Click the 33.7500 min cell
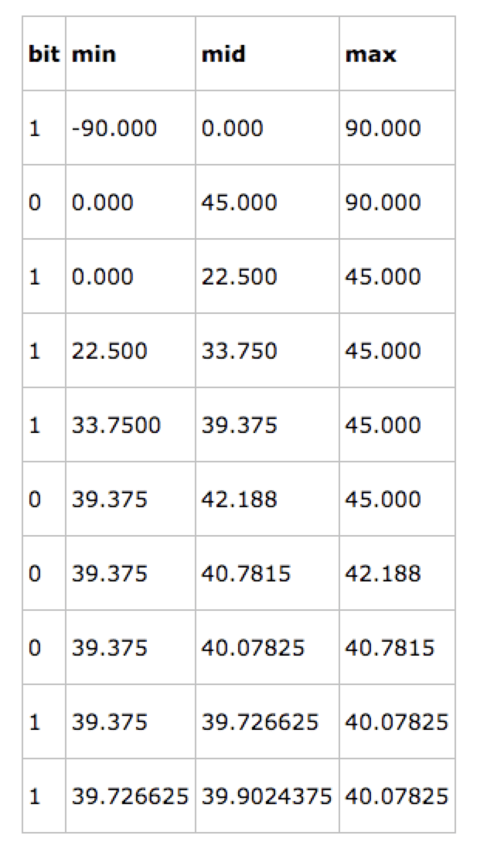The image size is (504, 849). (x=117, y=425)
